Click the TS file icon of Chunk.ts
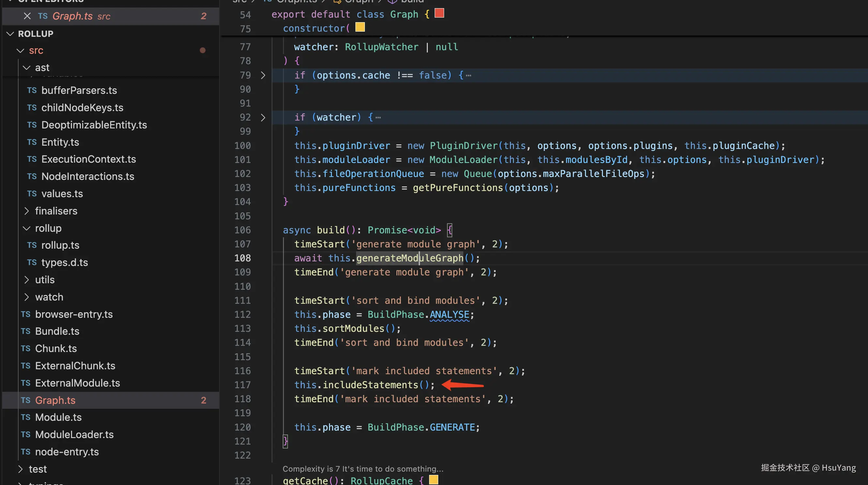868x485 pixels. click(26, 348)
